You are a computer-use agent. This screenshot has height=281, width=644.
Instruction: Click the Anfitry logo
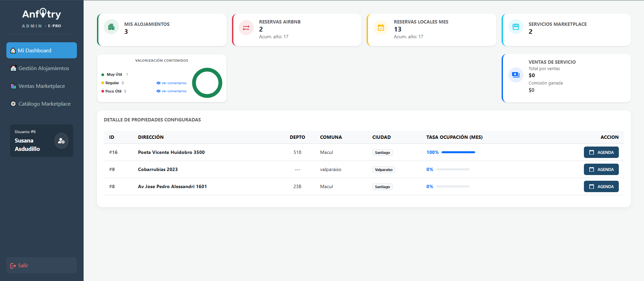click(42, 14)
